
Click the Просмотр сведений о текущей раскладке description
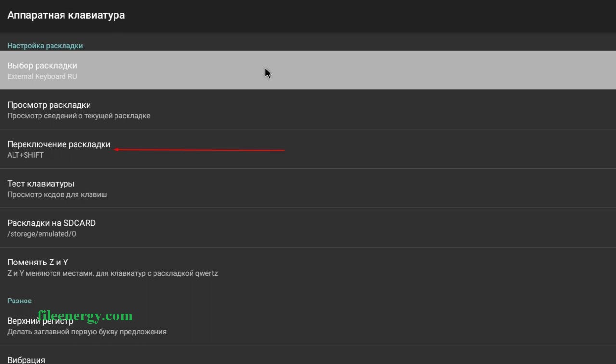(x=79, y=116)
